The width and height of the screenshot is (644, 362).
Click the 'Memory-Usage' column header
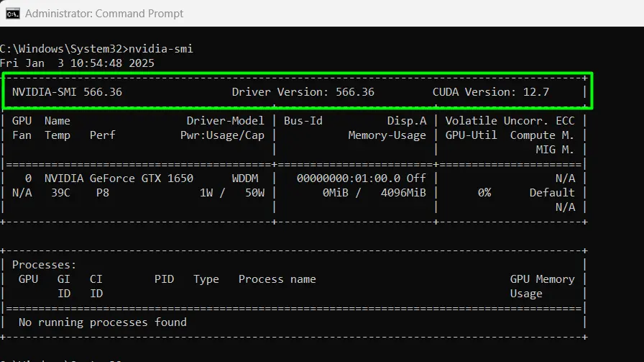(x=387, y=135)
